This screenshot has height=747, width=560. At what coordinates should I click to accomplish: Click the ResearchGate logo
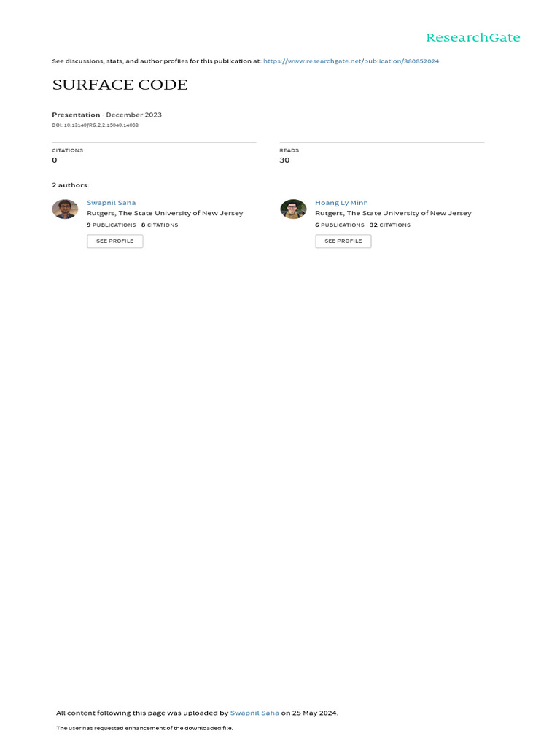click(472, 38)
